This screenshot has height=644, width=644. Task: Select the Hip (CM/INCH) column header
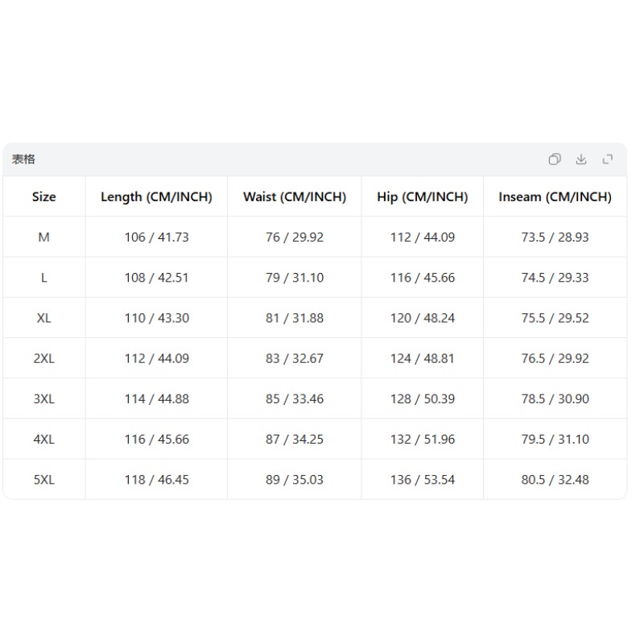(423, 197)
